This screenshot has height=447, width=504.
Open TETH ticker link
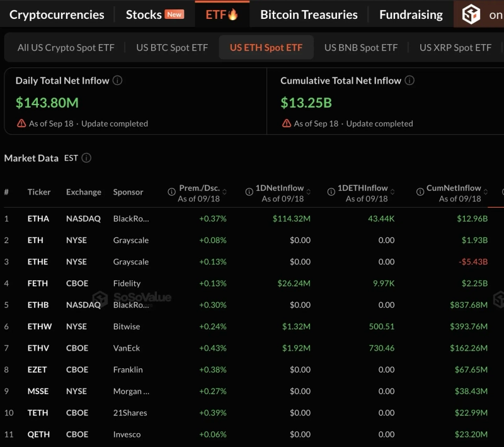(x=38, y=412)
